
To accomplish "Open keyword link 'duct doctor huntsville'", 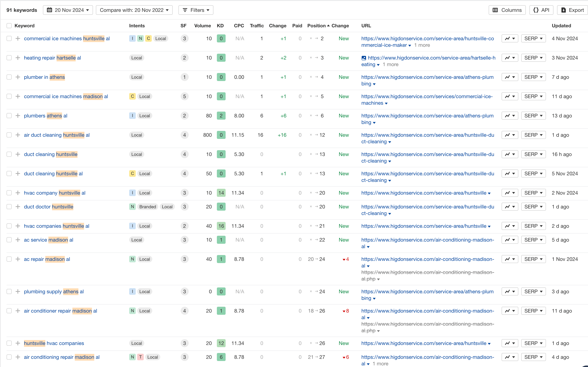I will coord(49,207).
